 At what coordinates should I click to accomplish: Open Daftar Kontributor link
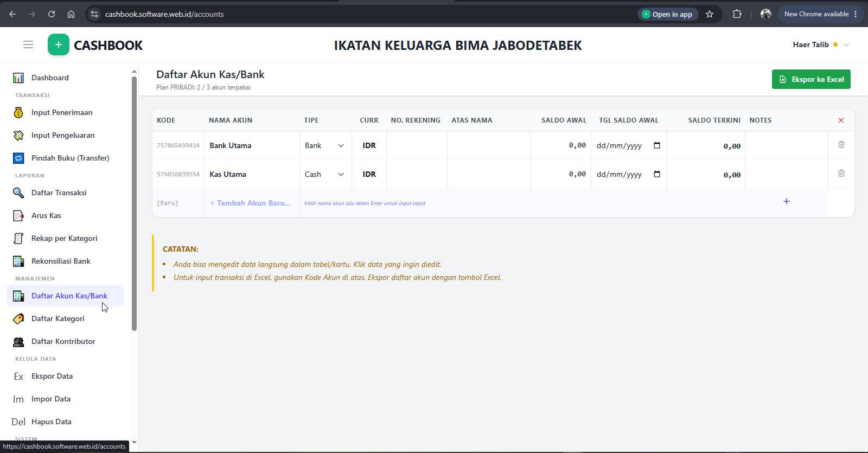tap(65, 341)
